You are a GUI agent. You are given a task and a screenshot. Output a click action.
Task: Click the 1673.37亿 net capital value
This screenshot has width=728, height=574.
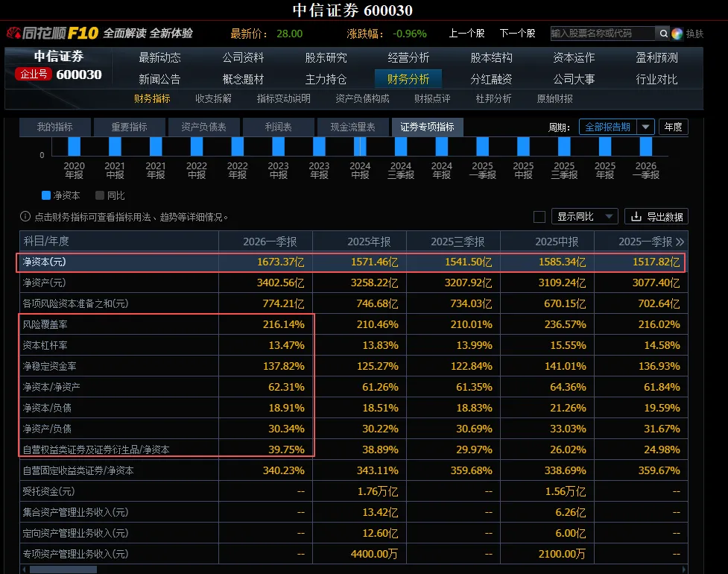tap(281, 262)
